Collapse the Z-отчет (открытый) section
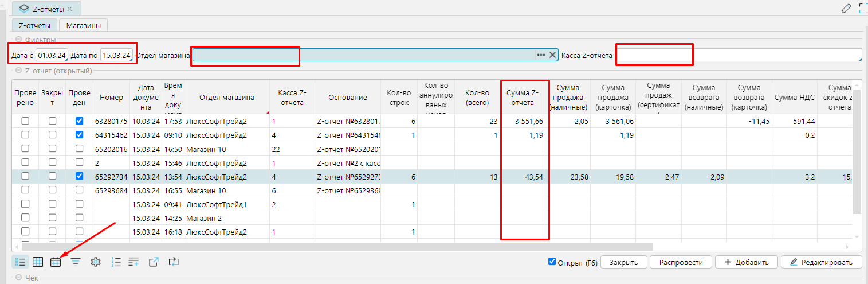This screenshot has width=868, height=284. click(18, 71)
